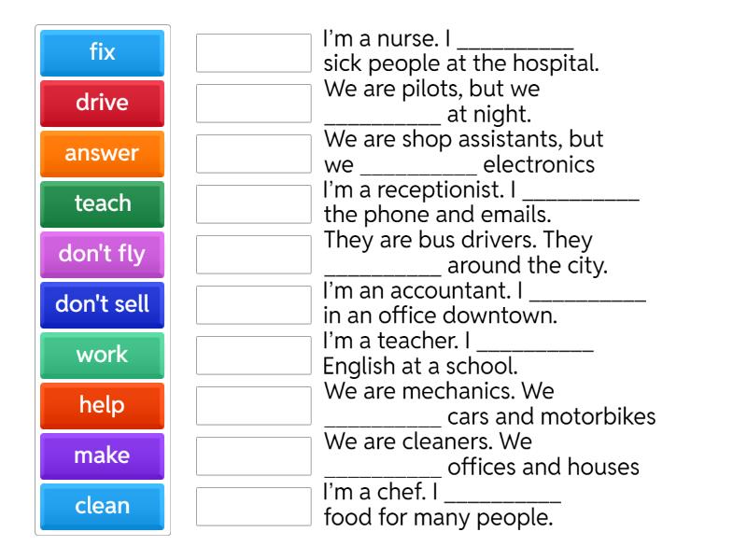The width and height of the screenshot is (747, 560).
Task: Select the empty box for the accountant sentence
Action: (253, 305)
